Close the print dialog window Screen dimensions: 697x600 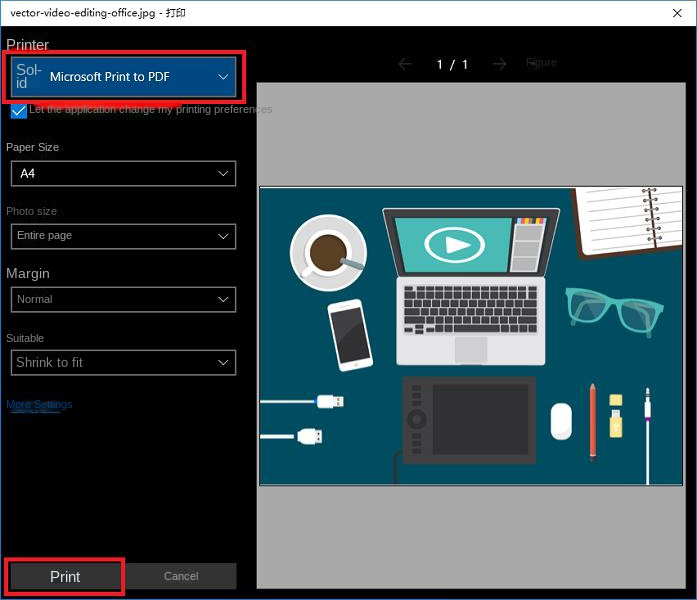point(677,13)
